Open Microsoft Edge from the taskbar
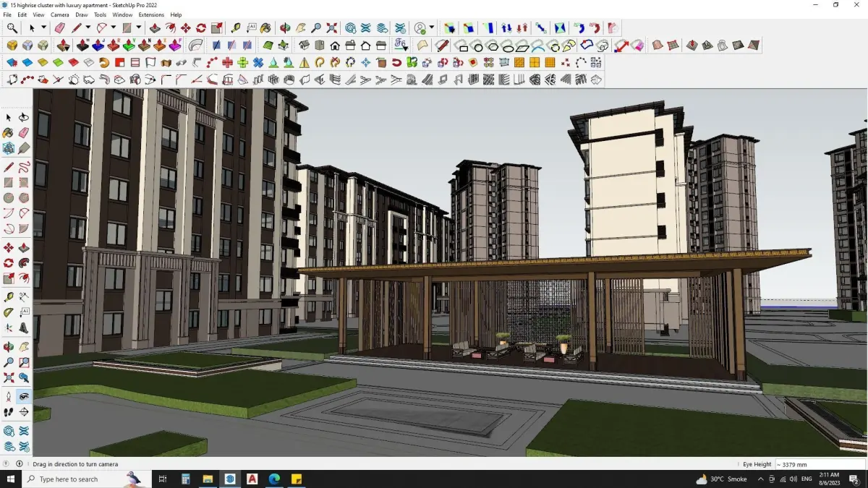Viewport: 868px width, 488px height. pos(274,479)
